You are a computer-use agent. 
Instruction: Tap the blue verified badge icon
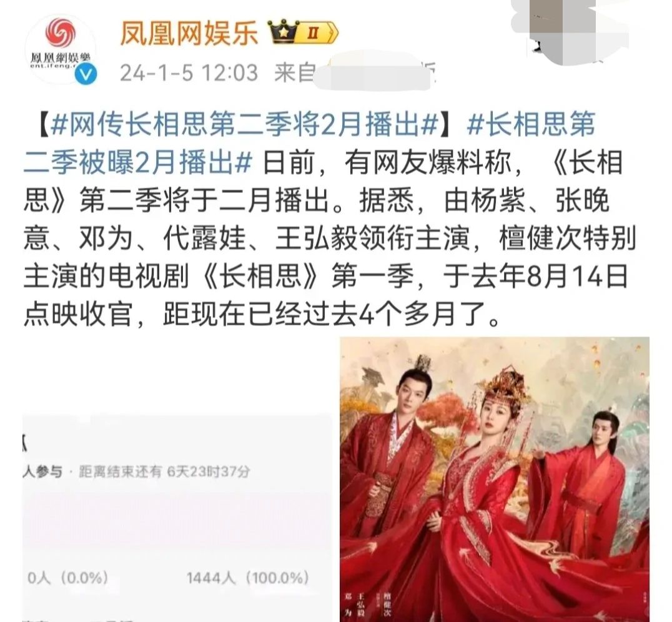coord(86,74)
